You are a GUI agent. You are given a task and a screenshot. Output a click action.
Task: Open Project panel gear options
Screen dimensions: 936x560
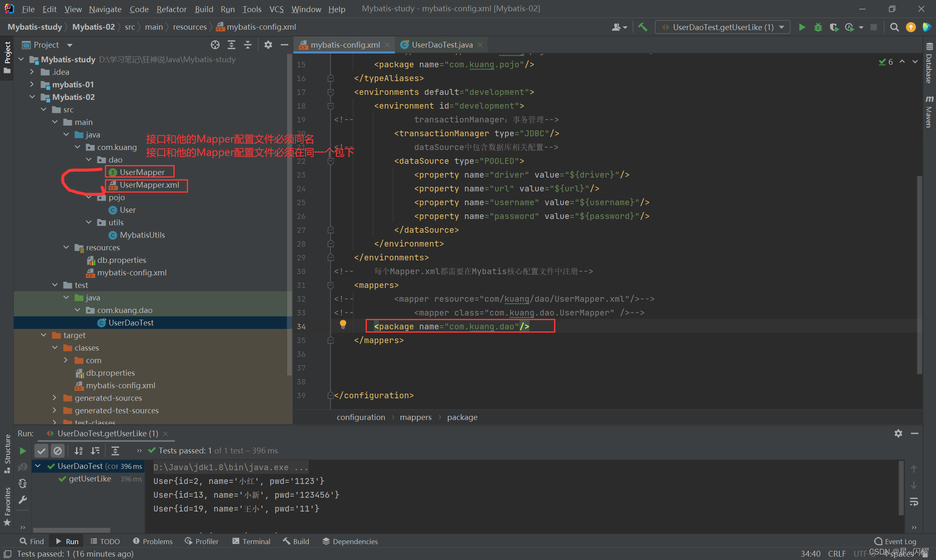point(268,45)
